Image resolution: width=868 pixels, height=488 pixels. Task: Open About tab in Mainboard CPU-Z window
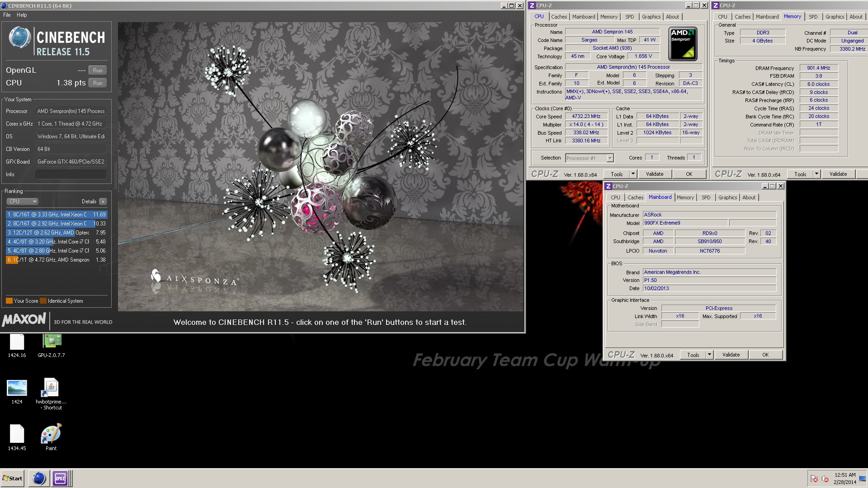pyautogui.click(x=749, y=197)
